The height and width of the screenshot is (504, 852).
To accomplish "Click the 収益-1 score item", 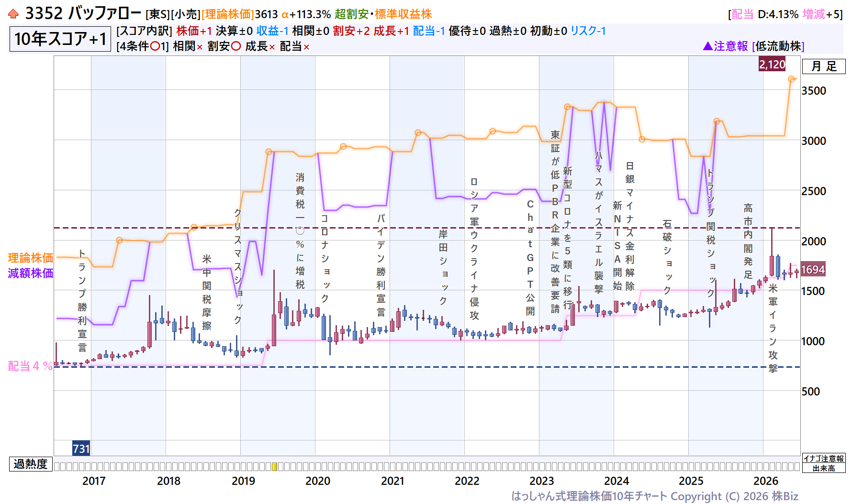I will (272, 31).
